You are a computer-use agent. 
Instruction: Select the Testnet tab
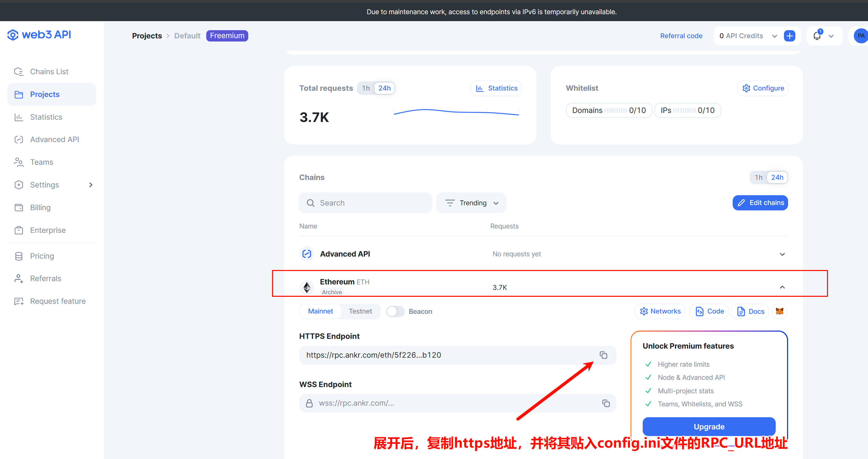[360, 312]
